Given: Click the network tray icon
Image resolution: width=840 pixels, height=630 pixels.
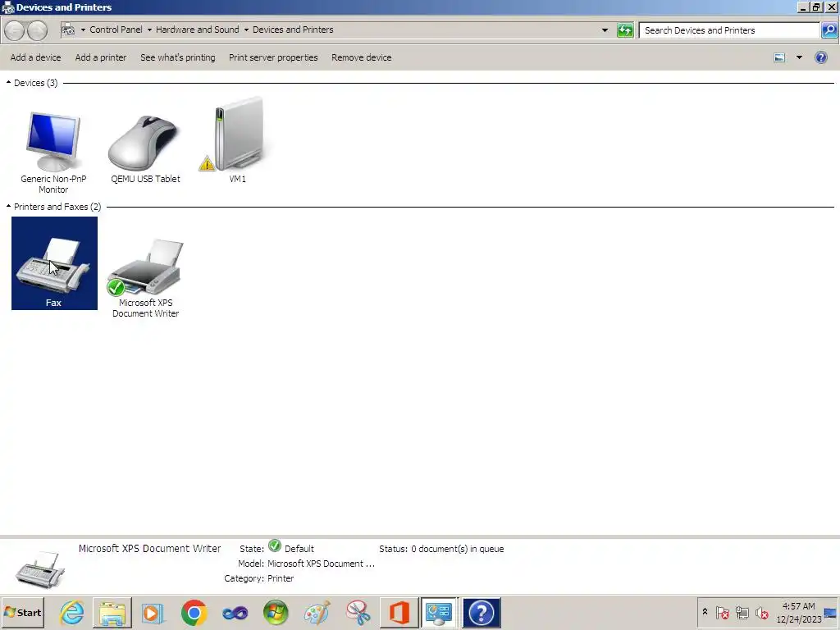Looking at the screenshot, I should click(742, 612).
